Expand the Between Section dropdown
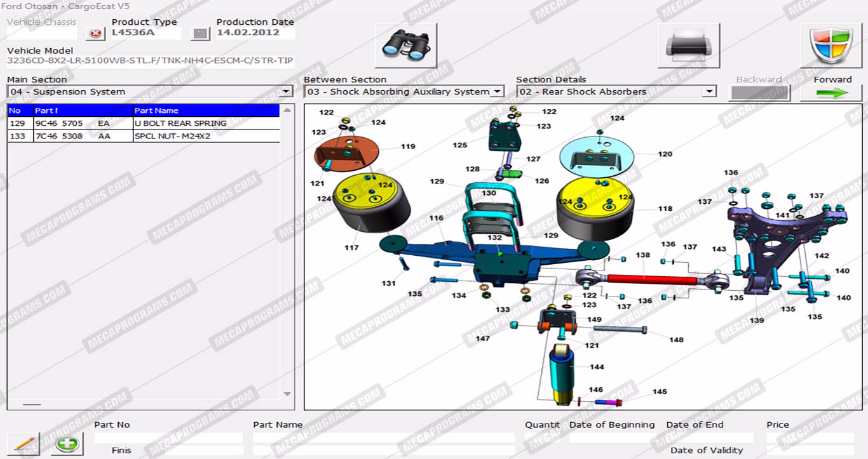The height and width of the screenshot is (459, 868). click(x=498, y=92)
